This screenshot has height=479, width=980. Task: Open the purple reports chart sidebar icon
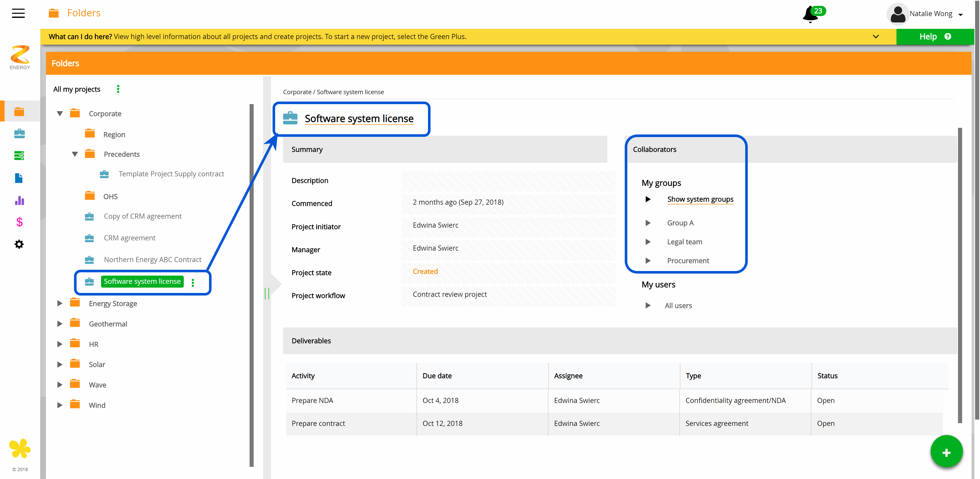pyautogui.click(x=19, y=200)
